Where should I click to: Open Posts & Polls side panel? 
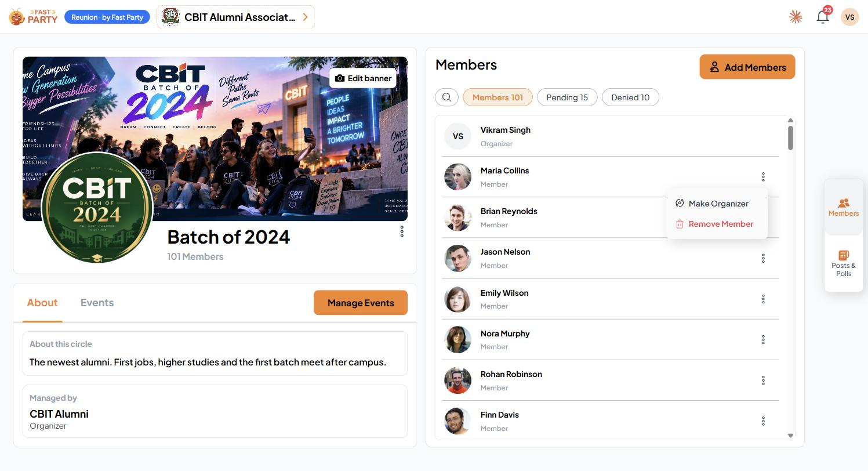point(844,263)
